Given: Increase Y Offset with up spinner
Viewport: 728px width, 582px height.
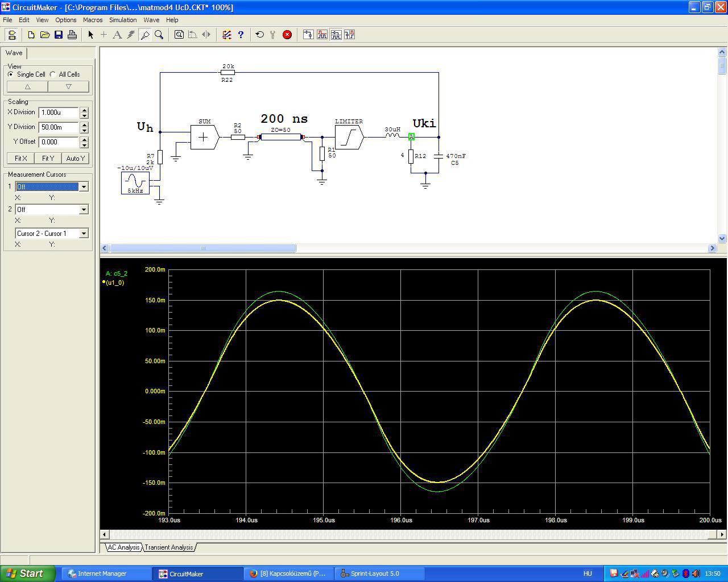Looking at the screenshot, I should point(84,139).
